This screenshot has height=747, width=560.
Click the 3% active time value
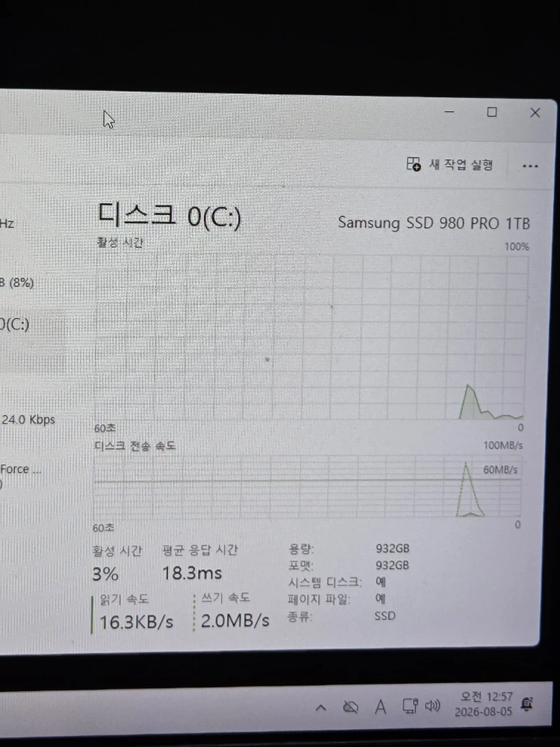coord(105,574)
